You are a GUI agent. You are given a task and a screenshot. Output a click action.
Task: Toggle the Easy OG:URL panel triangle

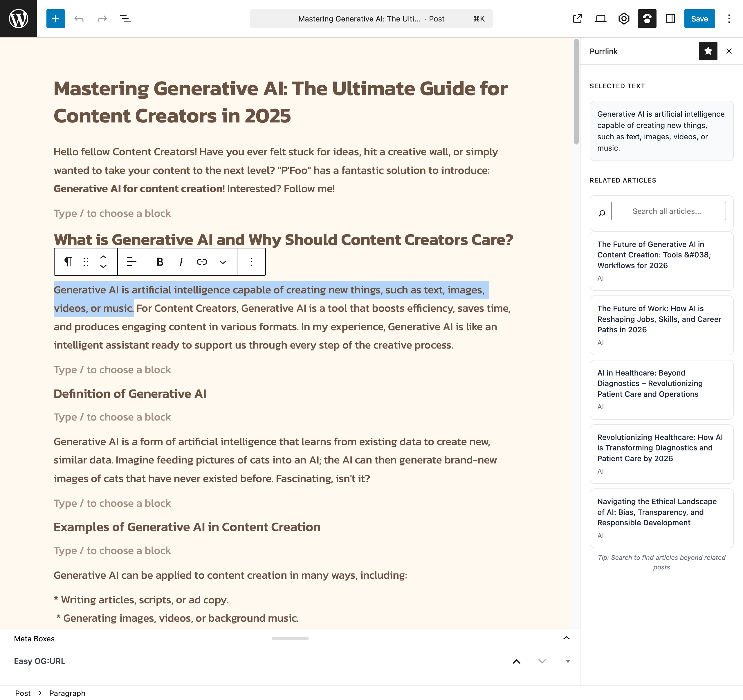(567, 661)
